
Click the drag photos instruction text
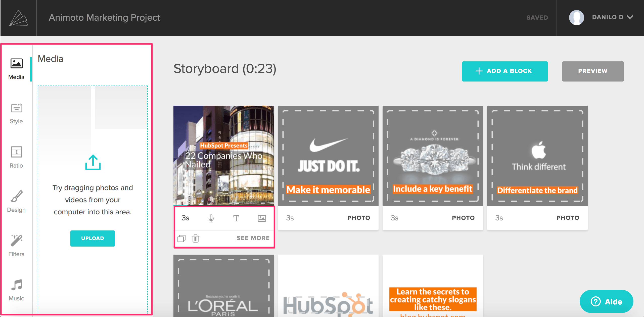click(x=93, y=200)
